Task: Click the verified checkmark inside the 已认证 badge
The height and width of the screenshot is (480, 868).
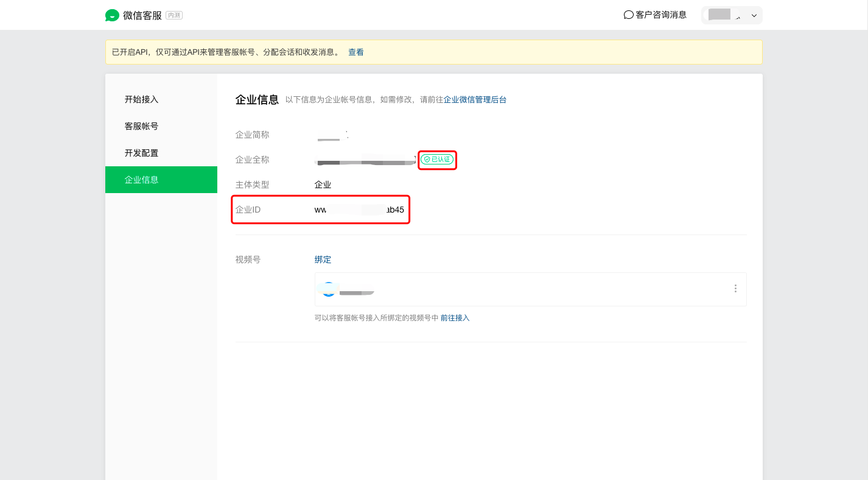Action: click(427, 160)
